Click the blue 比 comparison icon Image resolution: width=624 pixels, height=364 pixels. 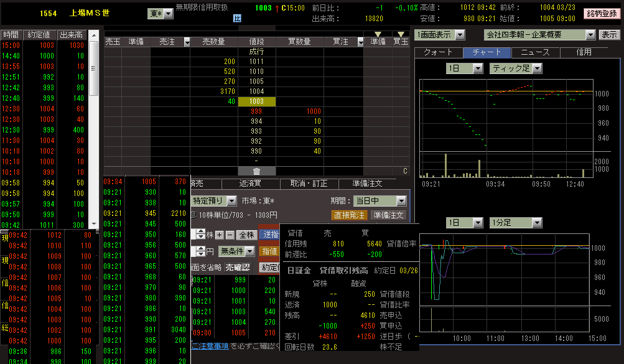(x=237, y=18)
